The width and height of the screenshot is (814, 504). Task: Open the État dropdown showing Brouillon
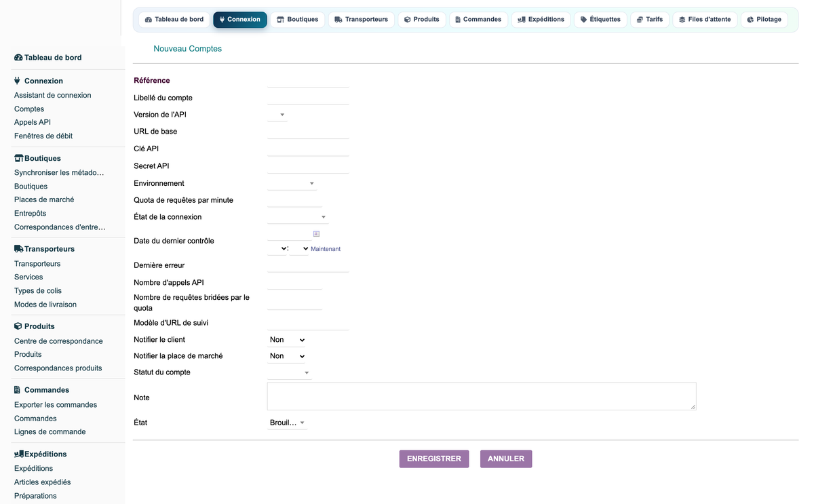tap(288, 423)
